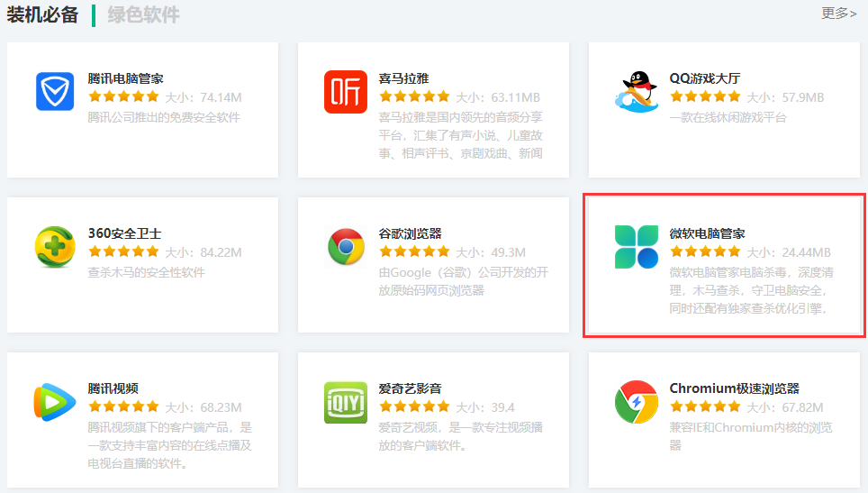Open the 更多> link
The height and width of the screenshot is (493, 868).
tap(838, 14)
